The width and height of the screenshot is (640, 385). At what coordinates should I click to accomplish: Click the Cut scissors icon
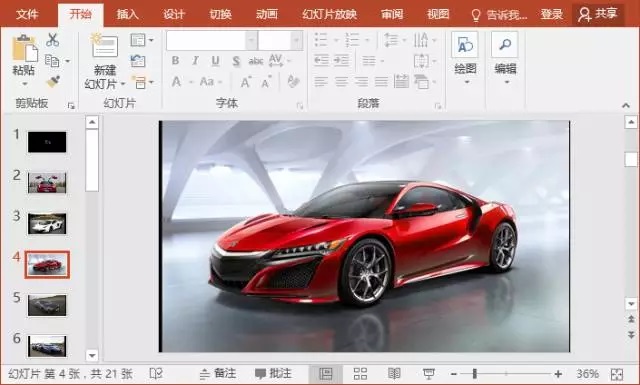53,40
